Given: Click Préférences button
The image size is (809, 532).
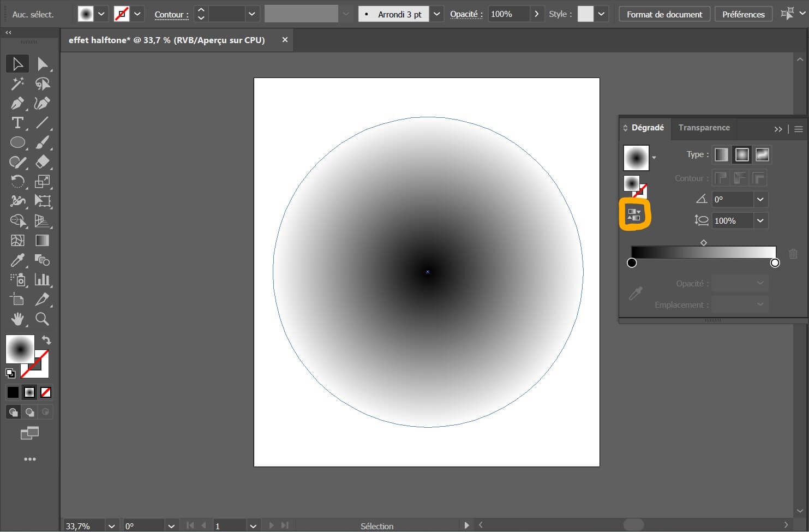Looking at the screenshot, I should [744, 14].
